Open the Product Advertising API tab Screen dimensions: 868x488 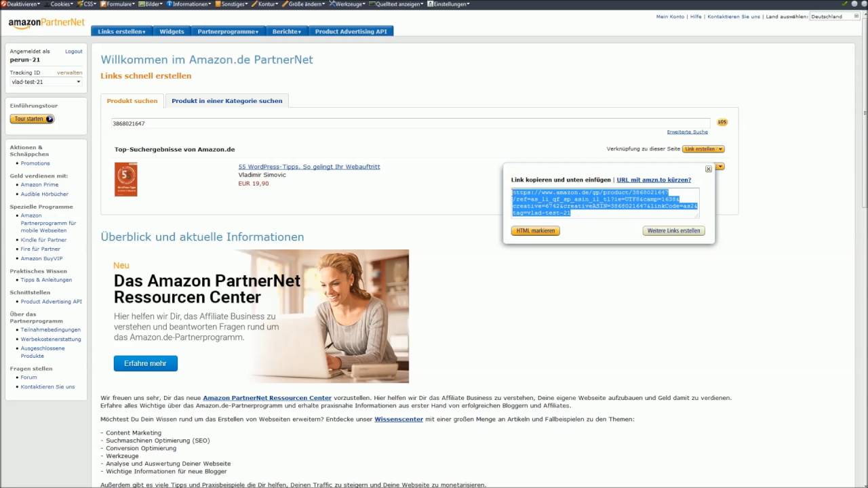351,31
